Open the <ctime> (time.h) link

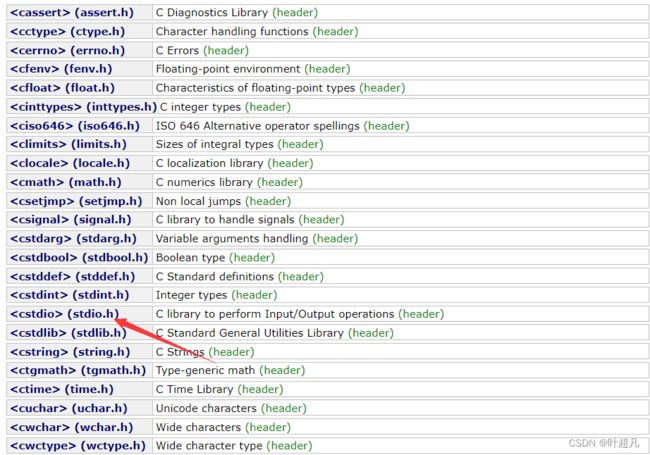pyautogui.click(x=61, y=390)
